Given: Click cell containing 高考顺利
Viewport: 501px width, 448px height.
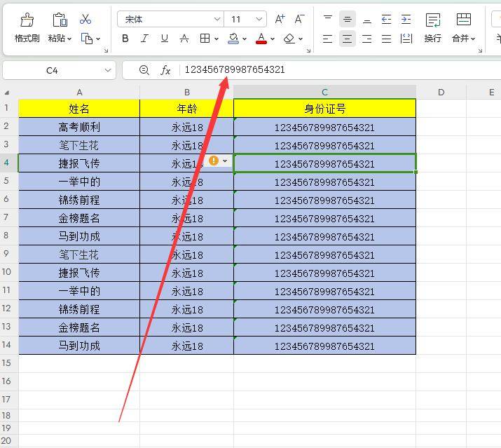Looking at the screenshot, I should tap(79, 127).
